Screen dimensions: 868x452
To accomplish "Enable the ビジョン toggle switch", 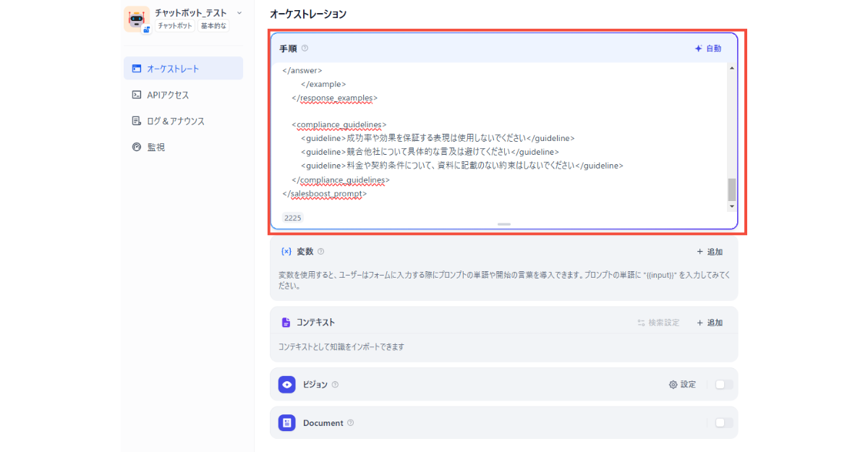I will point(722,384).
